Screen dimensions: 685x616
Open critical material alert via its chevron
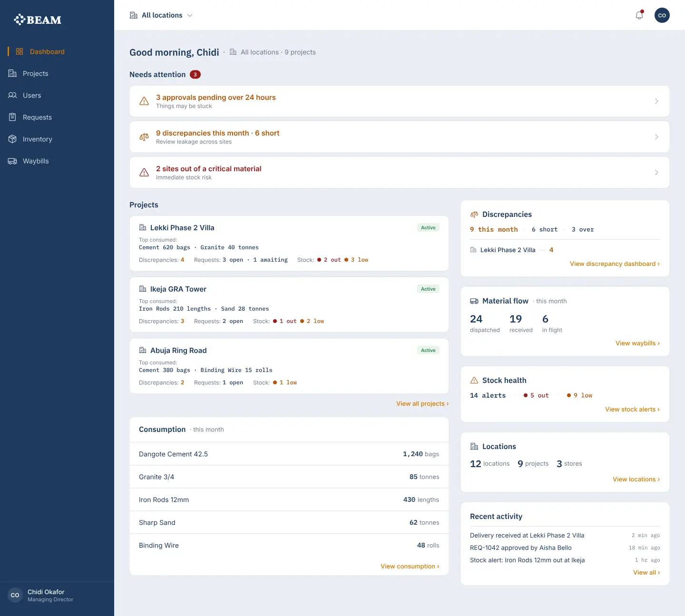pyautogui.click(x=656, y=173)
